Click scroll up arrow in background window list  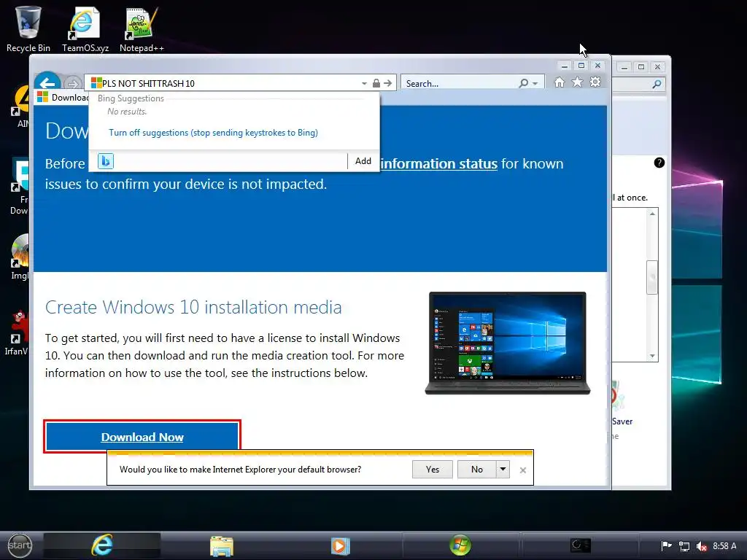tap(652, 214)
